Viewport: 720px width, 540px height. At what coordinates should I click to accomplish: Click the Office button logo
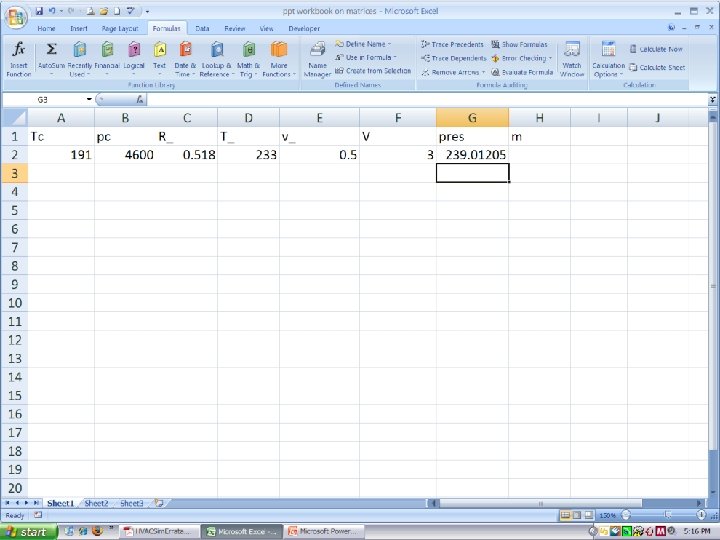[x=16, y=17]
